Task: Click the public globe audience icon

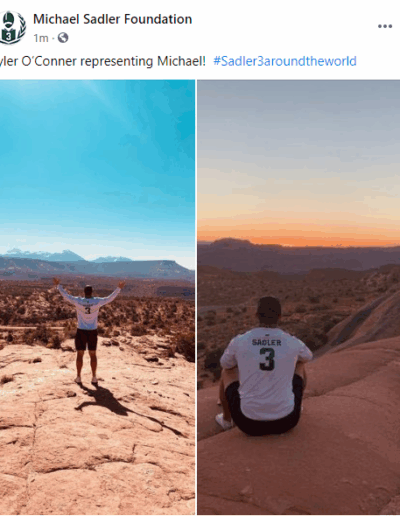Action: [x=63, y=38]
